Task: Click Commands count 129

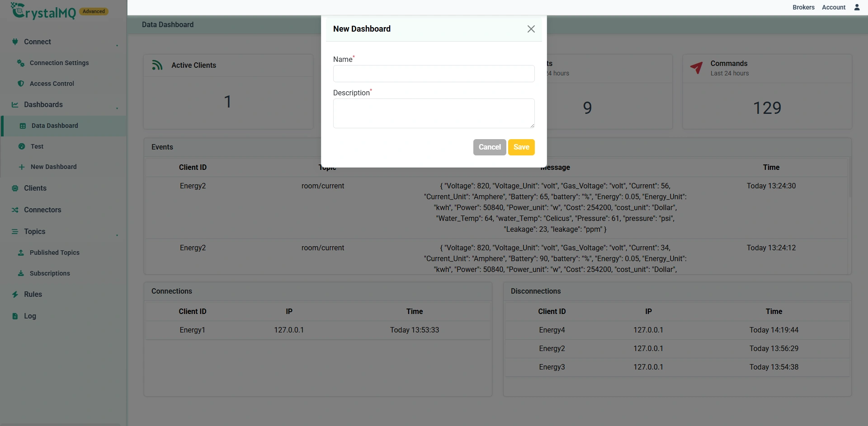Action: pos(767,108)
